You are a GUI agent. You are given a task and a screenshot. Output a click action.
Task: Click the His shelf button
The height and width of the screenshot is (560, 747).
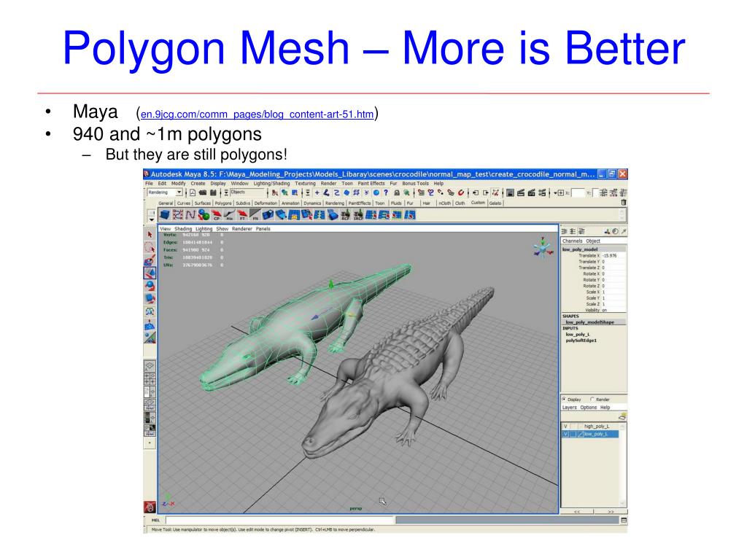click(x=229, y=215)
